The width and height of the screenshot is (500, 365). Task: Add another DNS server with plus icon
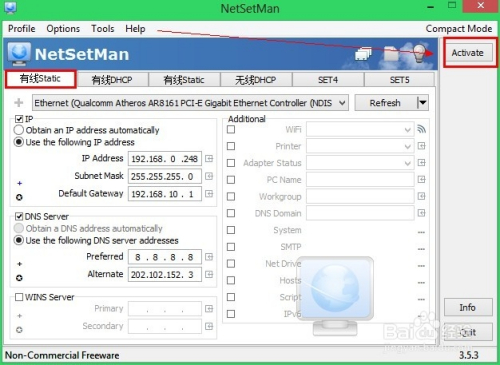tap(20, 264)
